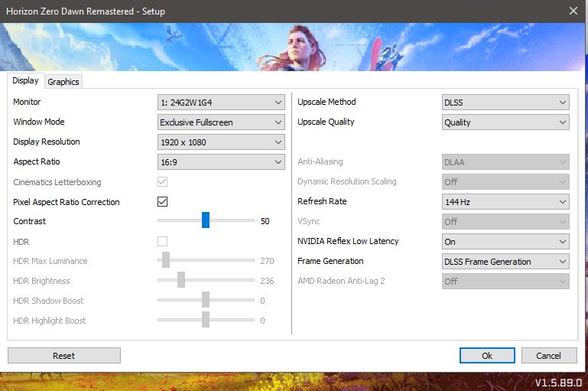This screenshot has width=588, height=391.
Task: Click the version label V1.5.89.0
Action: (x=558, y=383)
